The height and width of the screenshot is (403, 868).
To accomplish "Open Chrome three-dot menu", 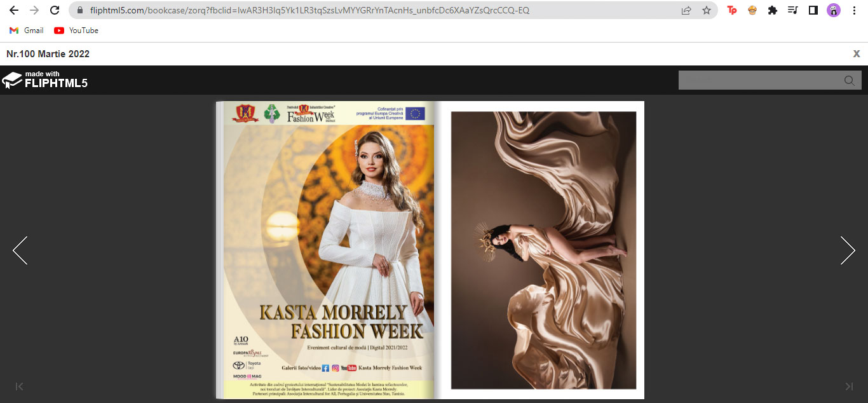I will (x=854, y=10).
